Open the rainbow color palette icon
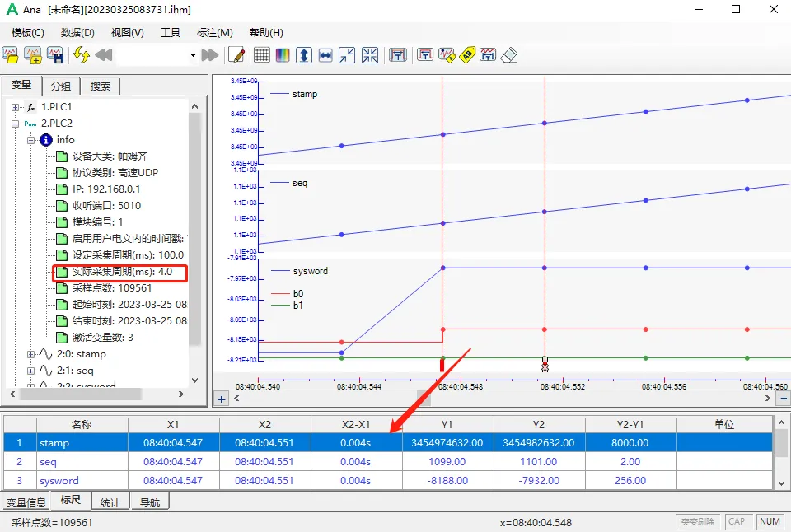This screenshot has width=791, height=532. pos(283,55)
